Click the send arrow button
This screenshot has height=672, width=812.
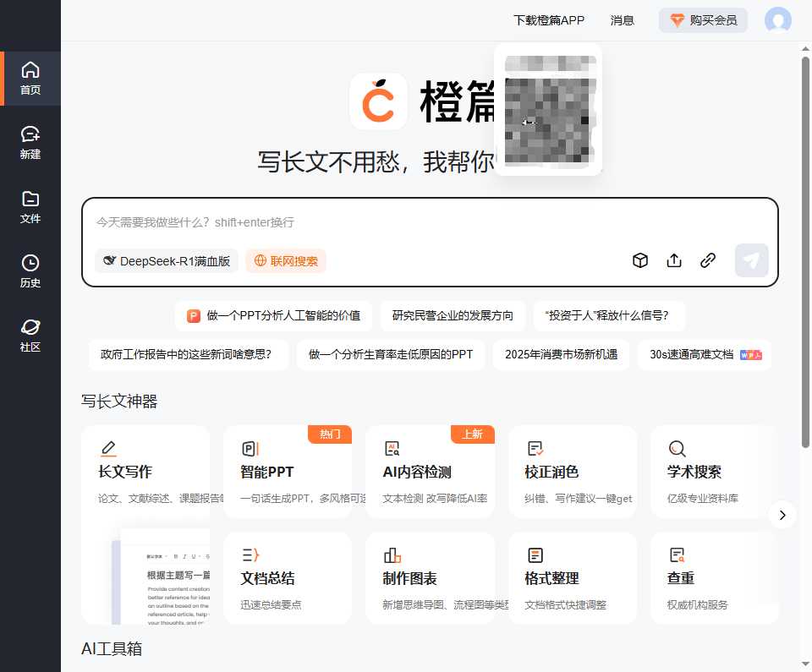pos(751,260)
